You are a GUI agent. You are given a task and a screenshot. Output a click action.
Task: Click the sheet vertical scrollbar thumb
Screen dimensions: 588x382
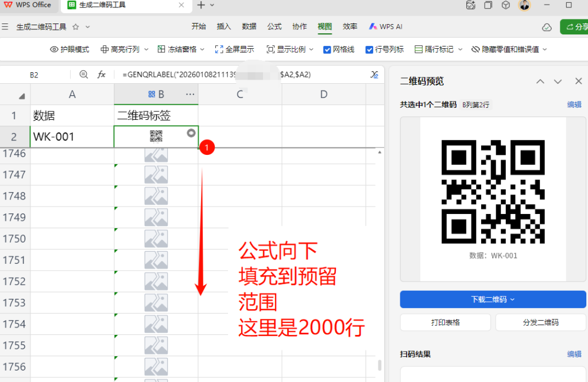pos(380,365)
